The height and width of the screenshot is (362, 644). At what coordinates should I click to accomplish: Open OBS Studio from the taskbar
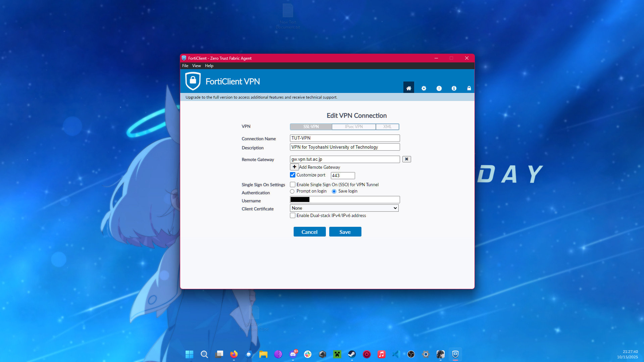coord(411,354)
